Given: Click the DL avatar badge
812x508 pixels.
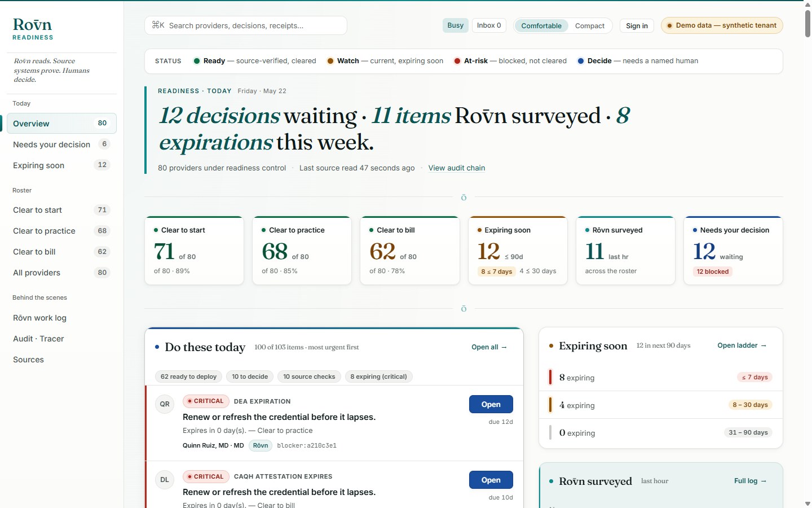Looking at the screenshot, I should point(165,480).
